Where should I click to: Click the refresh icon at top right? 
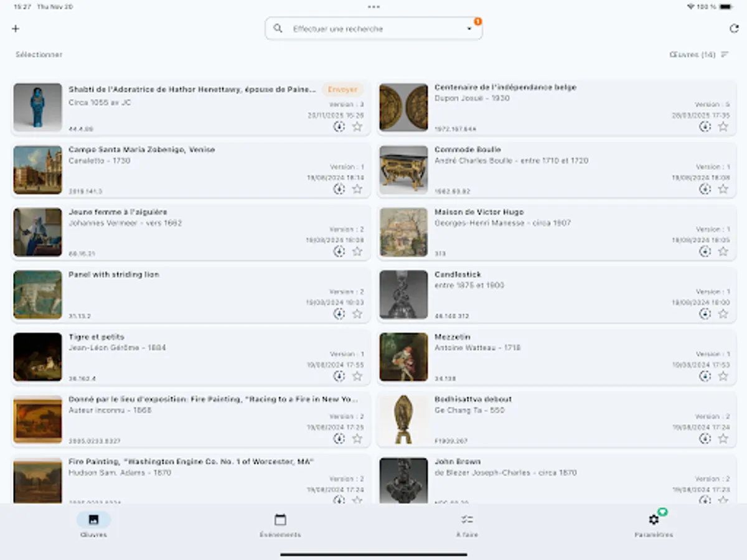click(734, 29)
